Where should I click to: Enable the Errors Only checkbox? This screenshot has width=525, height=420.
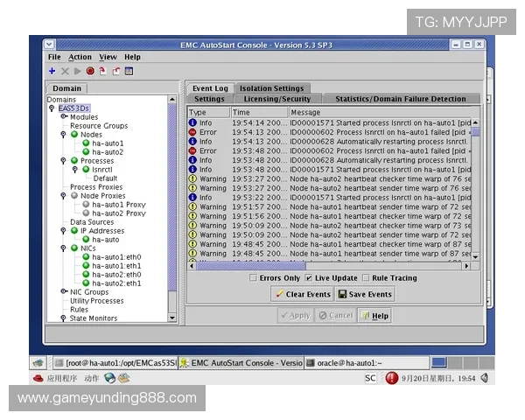tap(254, 277)
